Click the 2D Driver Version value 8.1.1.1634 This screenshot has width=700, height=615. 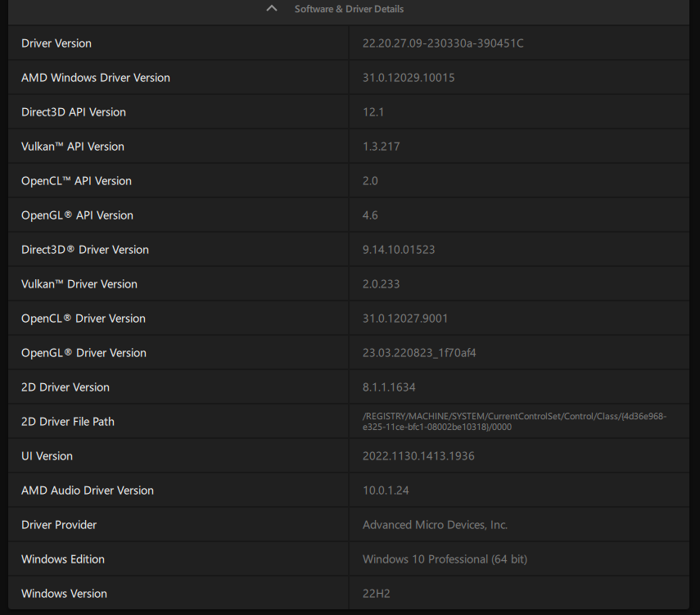coord(389,387)
